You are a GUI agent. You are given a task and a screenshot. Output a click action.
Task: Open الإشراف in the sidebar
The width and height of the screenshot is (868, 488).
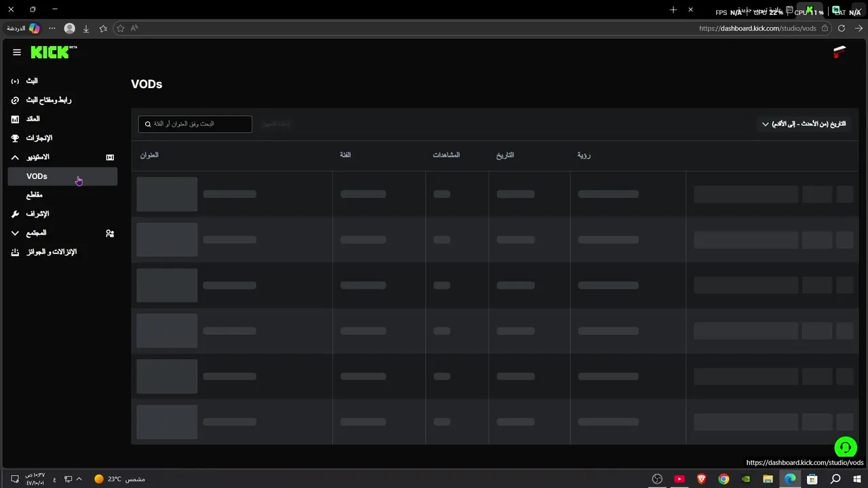click(37, 214)
